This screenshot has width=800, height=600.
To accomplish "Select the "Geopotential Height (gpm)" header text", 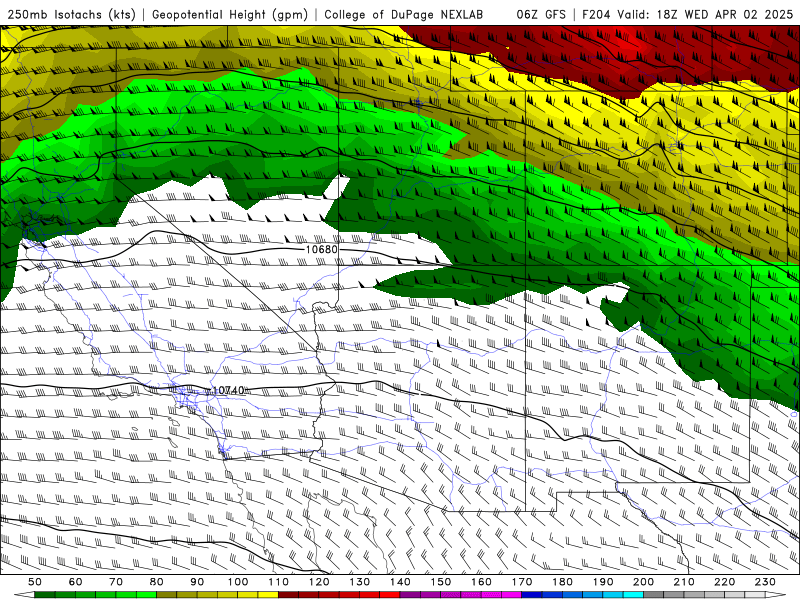I will tap(230, 14).
